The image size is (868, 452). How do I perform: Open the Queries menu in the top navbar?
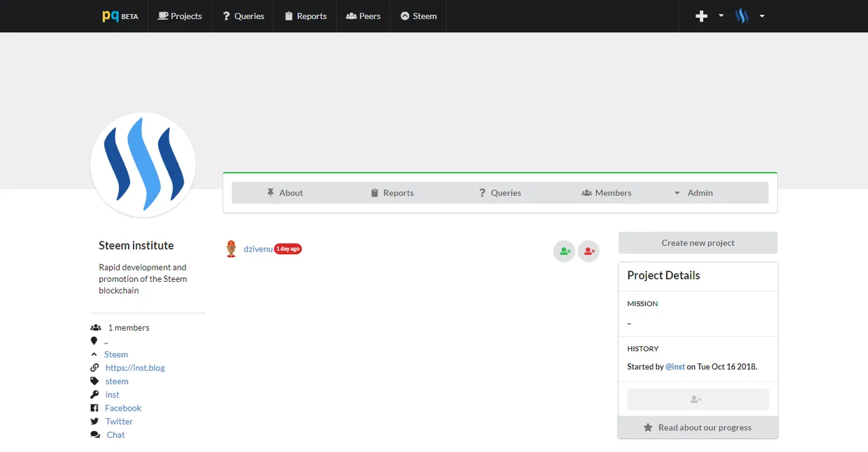click(x=243, y=16)
